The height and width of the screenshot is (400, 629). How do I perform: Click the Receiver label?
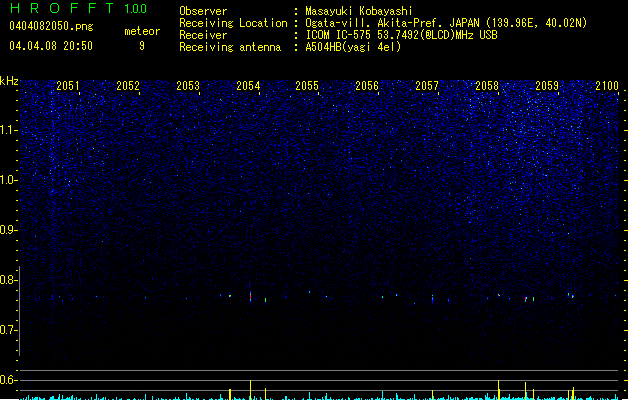203,35
